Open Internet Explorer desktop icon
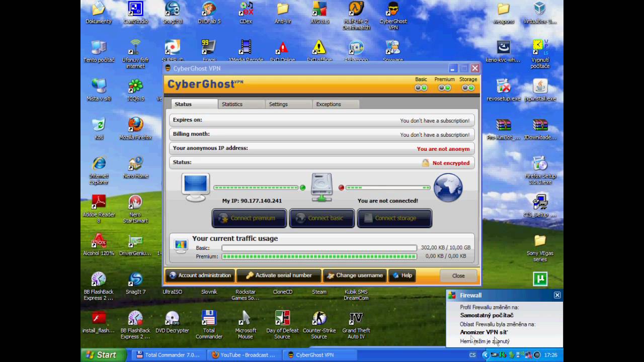The height and width of the screenshot is (362, 644). coord(99,170)
